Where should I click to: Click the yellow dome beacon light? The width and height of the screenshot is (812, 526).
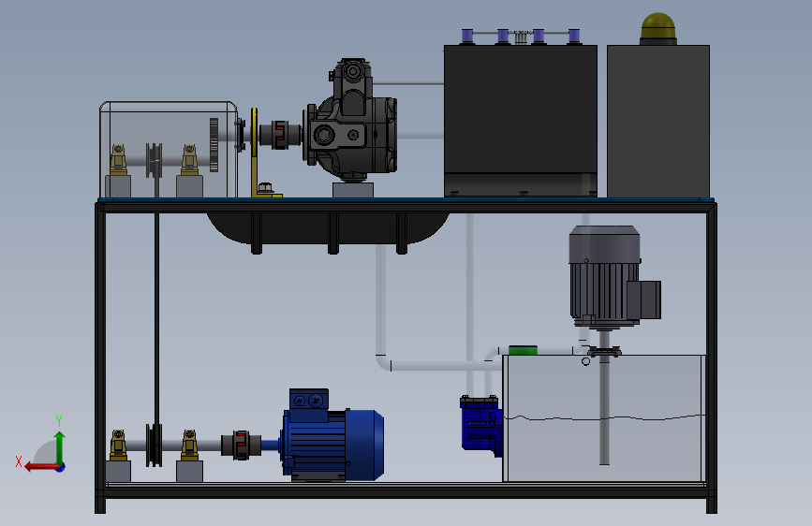point(658,28)
